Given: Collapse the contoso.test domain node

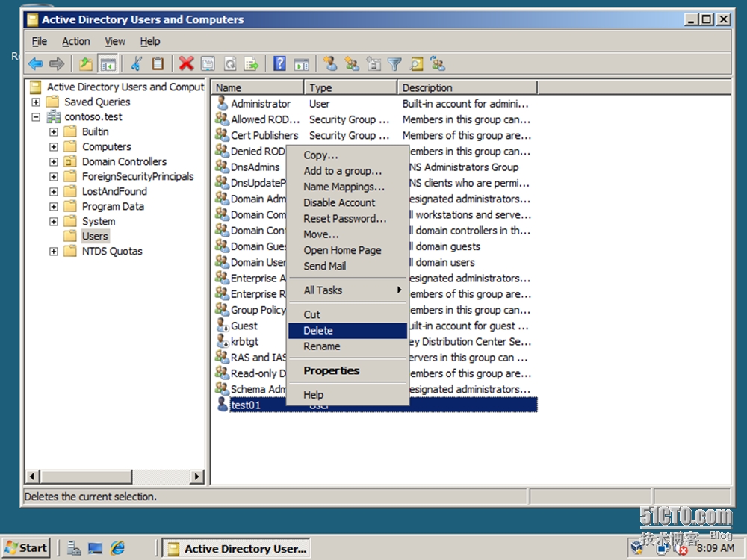Looking at the screenshot, I should [x=36, y=116].
